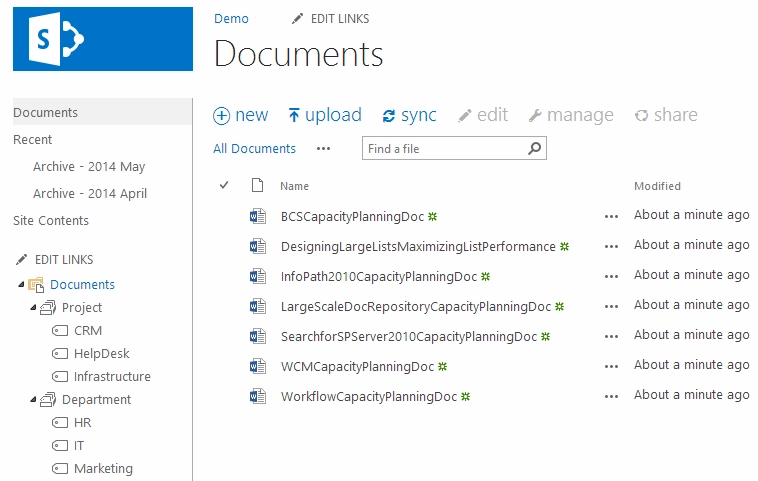This screenshot has width=758, height=481.
Task: Collapse the Department tree node arrow
Action: click(33, 399)
